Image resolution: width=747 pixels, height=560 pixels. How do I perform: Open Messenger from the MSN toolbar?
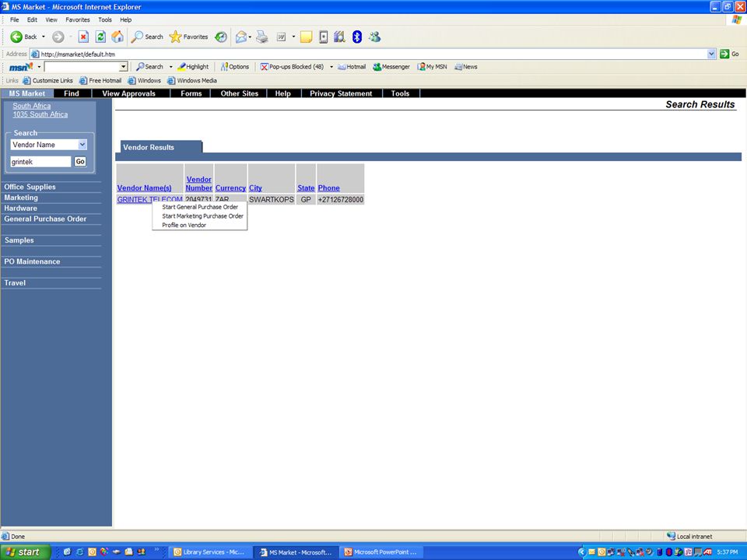pyautogui.click(x=391, y=67)
